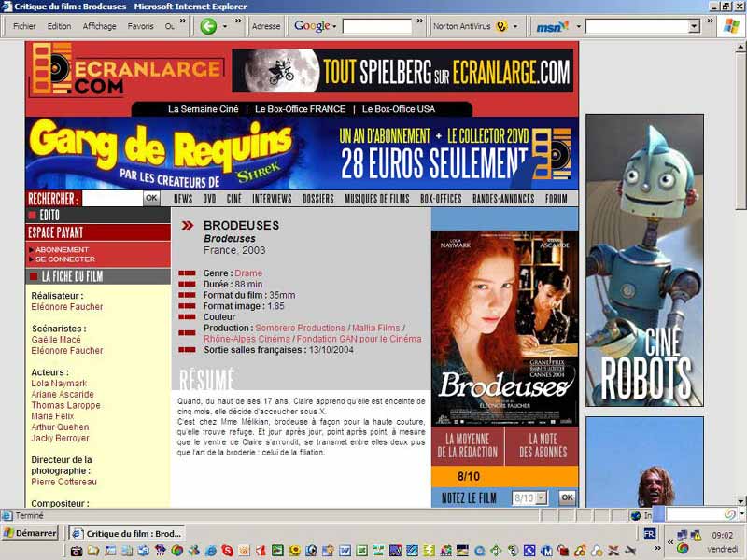Click the OK button next to Rechercher

click(x=151, y=198)
